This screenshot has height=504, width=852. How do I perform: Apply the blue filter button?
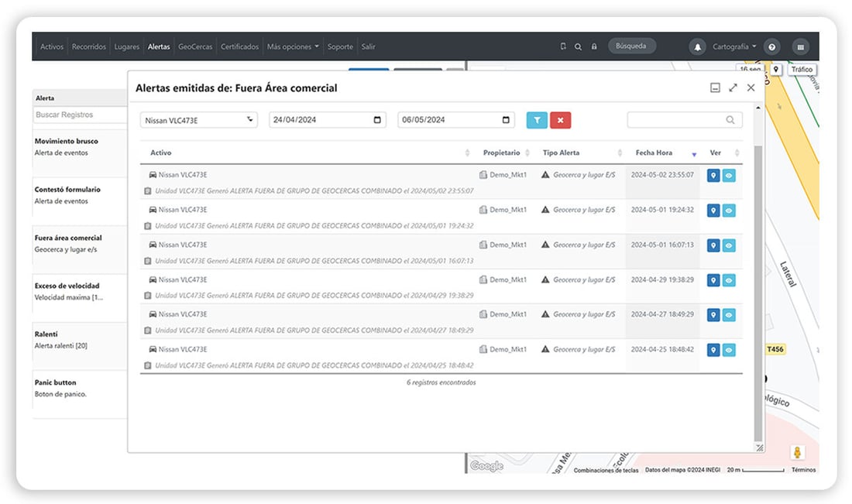tap(537, 120)
